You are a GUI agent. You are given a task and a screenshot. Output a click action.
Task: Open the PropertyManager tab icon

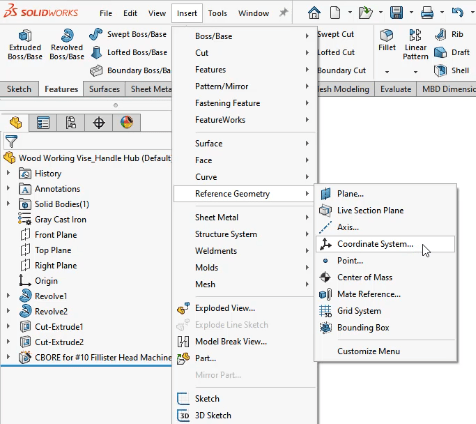pos(43,123)
